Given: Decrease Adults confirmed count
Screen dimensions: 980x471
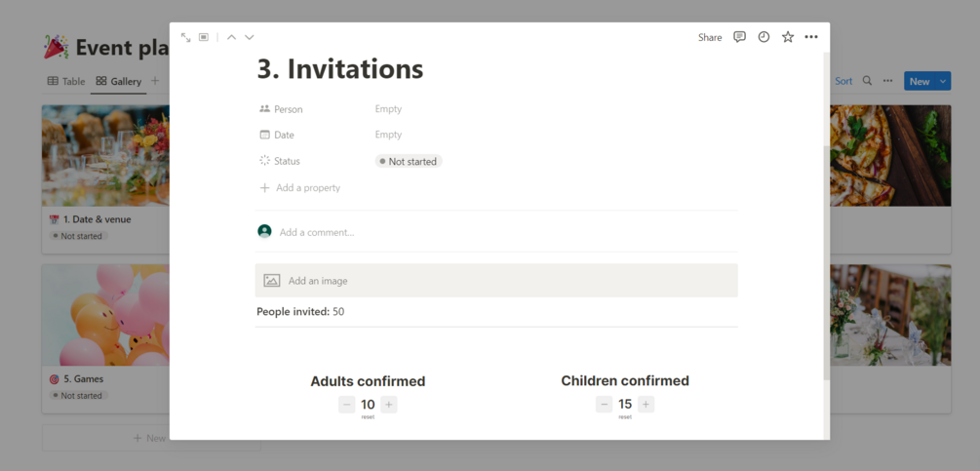Looking at the screenshot, I should 347,405.
